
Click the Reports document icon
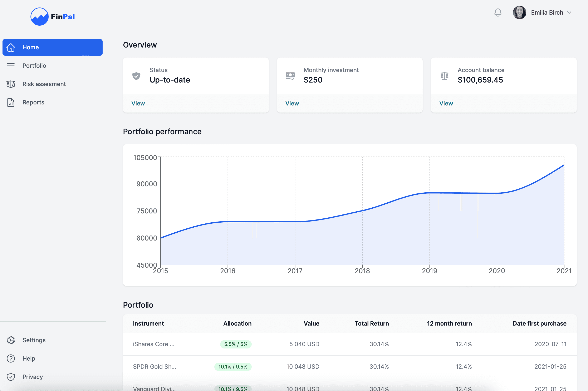(11, 103)
